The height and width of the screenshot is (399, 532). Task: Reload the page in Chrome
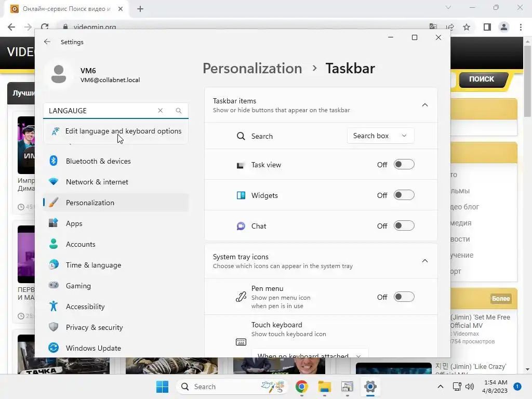pos(45,27)
